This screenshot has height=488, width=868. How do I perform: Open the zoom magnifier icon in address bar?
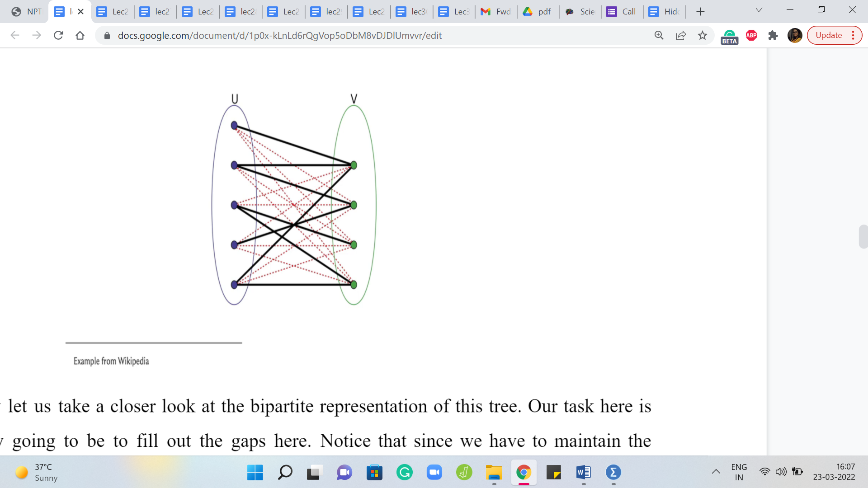click(x=659, y=35)
